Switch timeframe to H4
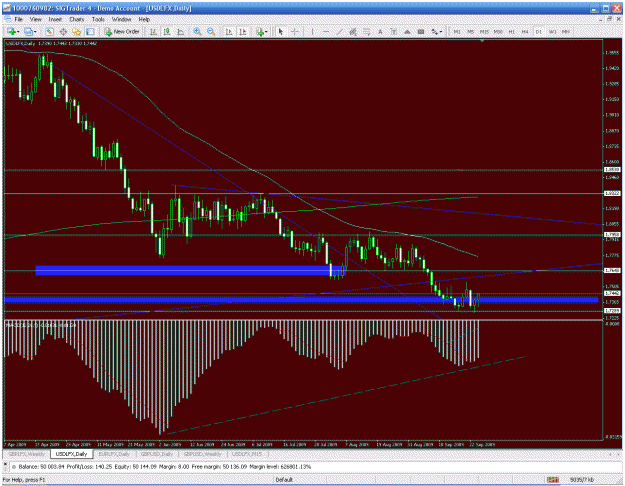The width and height of the screenshot is (625, 486). (525, 31)
